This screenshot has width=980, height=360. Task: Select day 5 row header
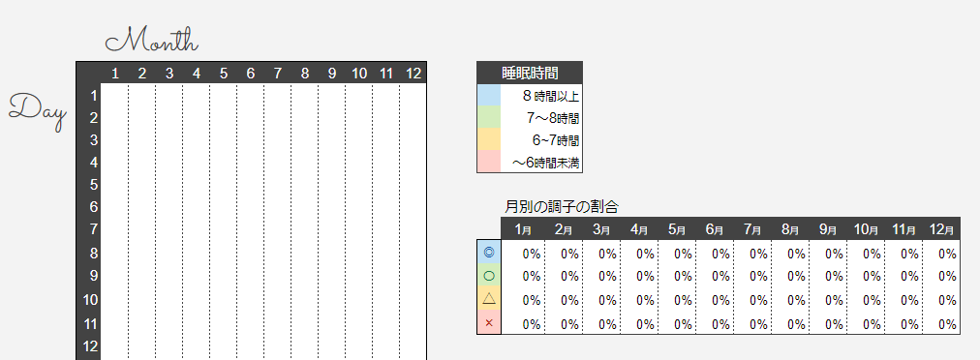[93, 185]
